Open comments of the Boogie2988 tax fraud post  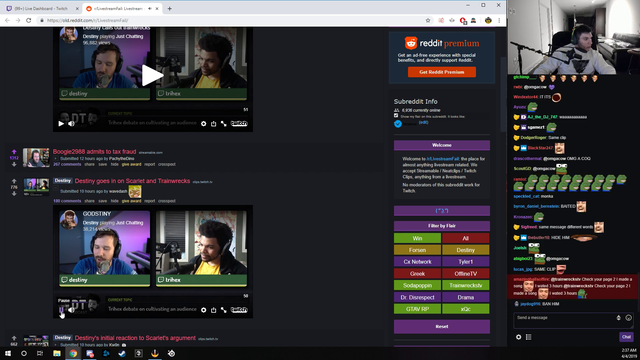coord(67,164)
